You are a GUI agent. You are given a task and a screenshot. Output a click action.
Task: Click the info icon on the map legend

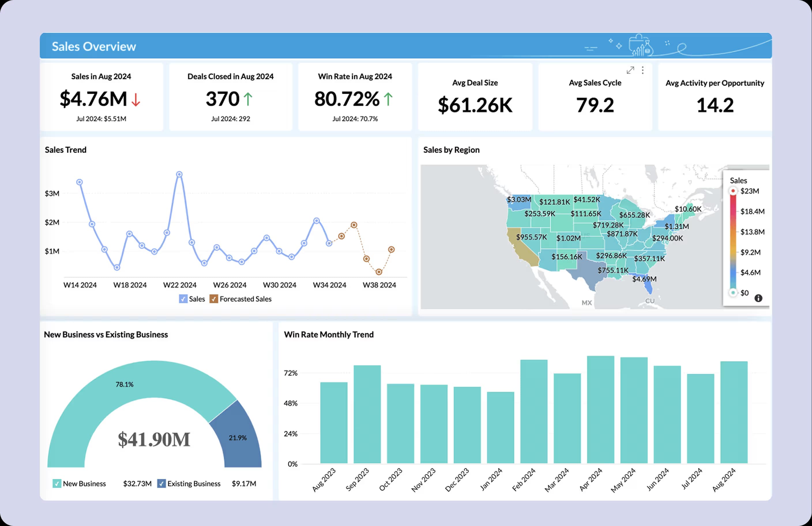pos(758,298)
